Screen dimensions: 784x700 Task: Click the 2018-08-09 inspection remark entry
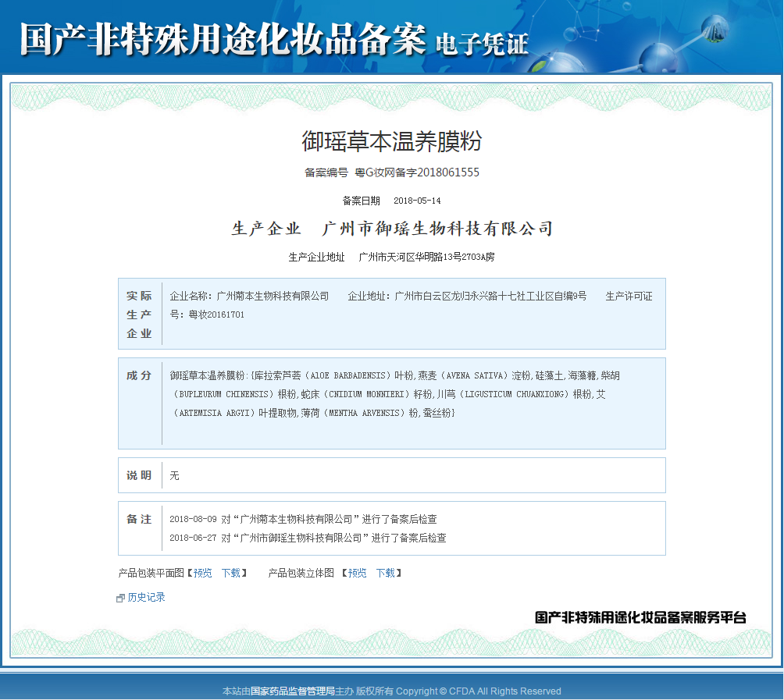[303, 519]
